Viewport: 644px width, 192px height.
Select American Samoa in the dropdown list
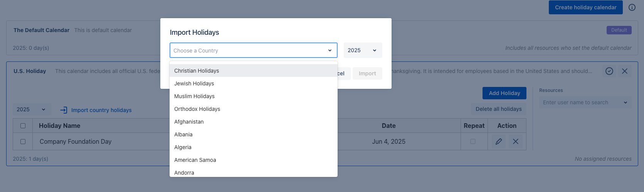195,160
